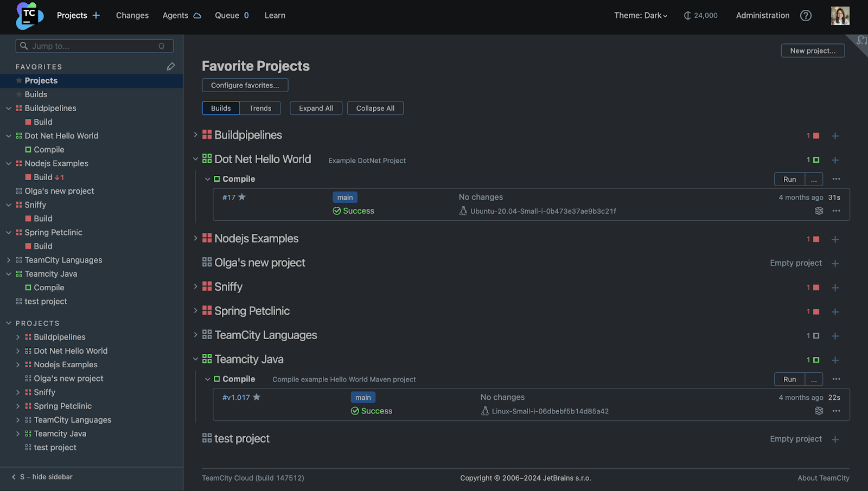
Task: Go to the Projects top menu
Action: pos(72,16)
